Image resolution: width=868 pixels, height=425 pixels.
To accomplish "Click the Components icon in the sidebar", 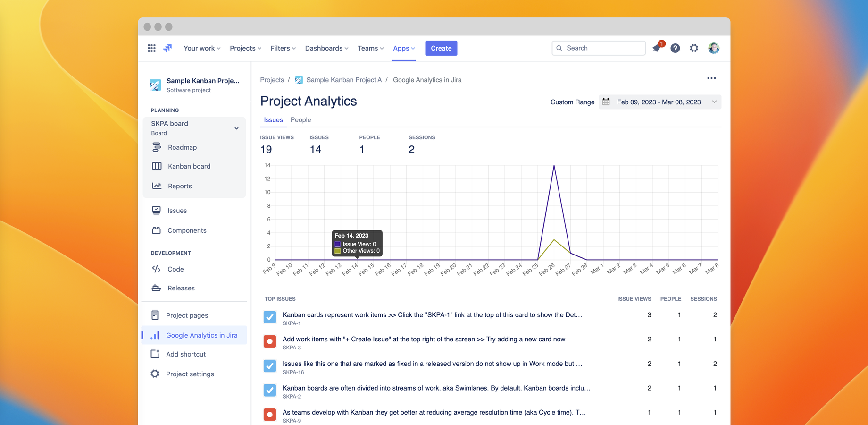I will tap(156, 230).
